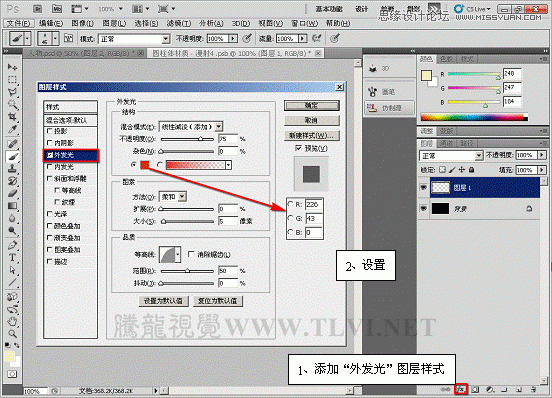
Task: Click the create new layer icon
Action: pos(519,389)
